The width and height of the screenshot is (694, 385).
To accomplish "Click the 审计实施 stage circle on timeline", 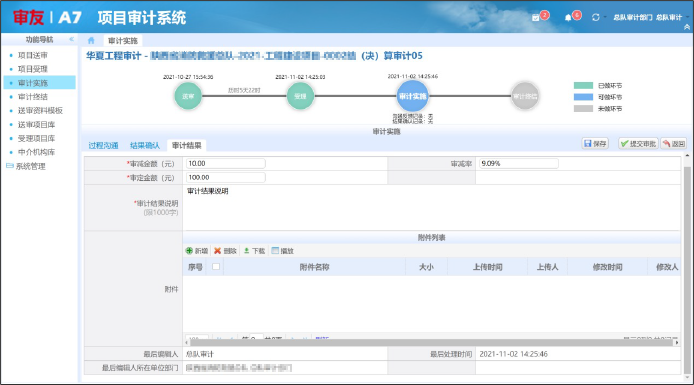I will [412, 96].
